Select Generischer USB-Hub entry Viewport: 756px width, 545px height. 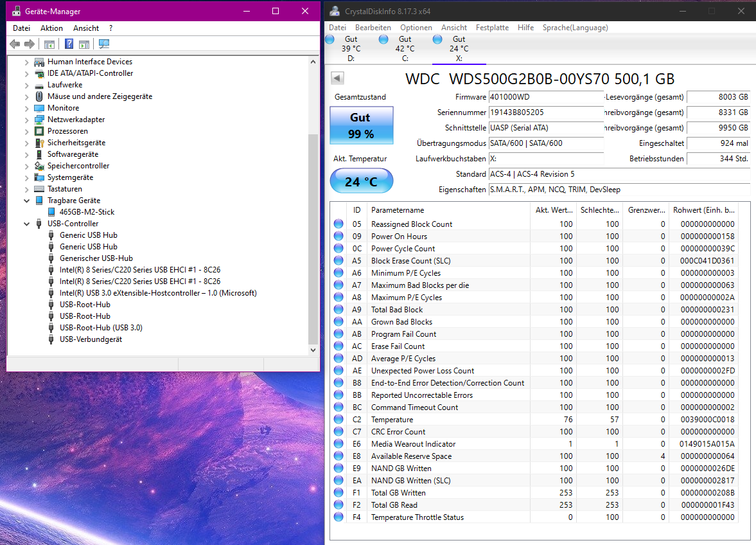(x=96, y=258)
